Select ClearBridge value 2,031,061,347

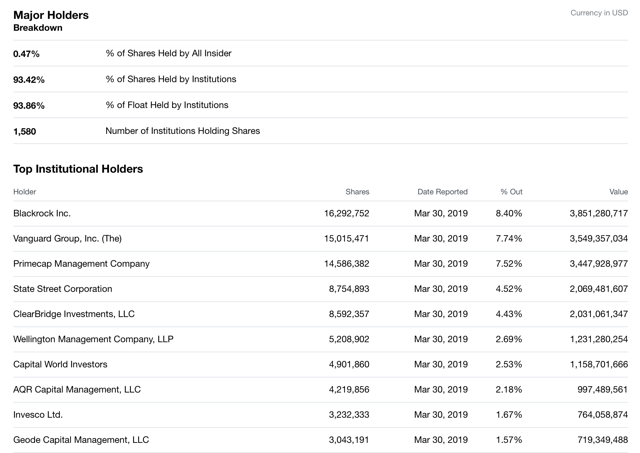[x=599, y=314]
